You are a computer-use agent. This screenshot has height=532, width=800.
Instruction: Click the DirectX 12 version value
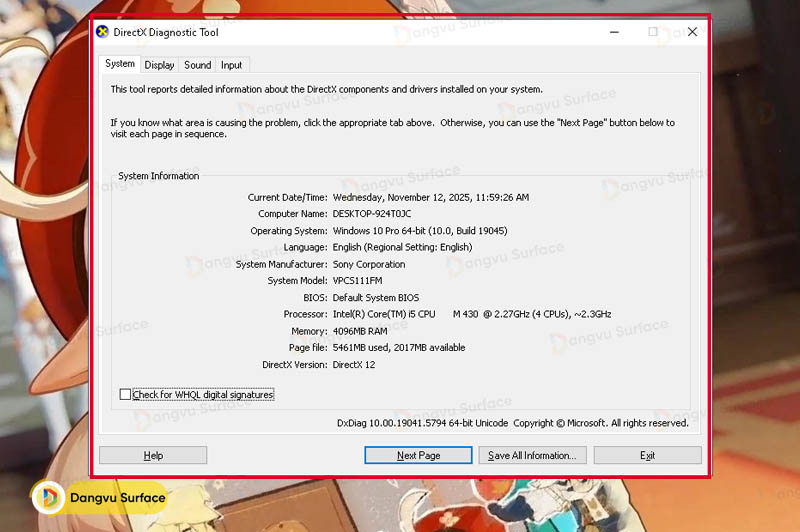[354, 365]
